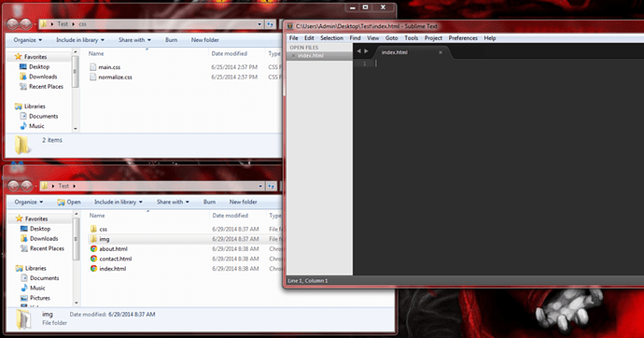Click Open in the Test window toolbar

(69, 202)
